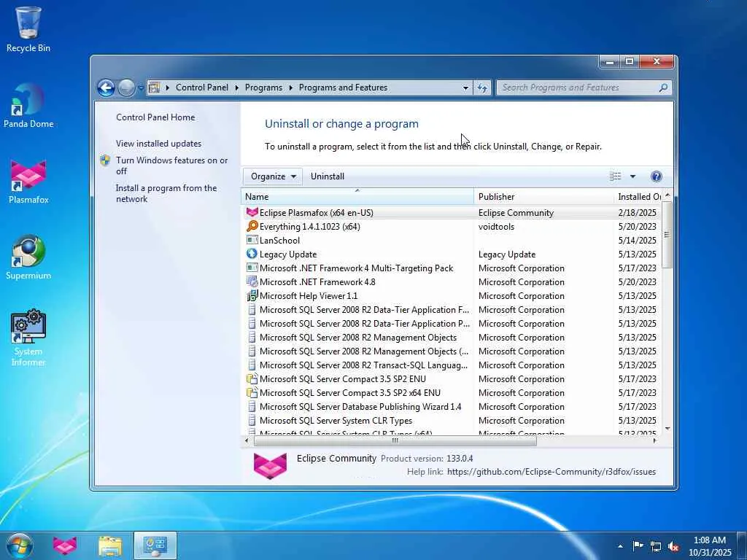The width and height of the screenshot is (747, 560).
Task: Click the voidtools publisher cell
Action: coord(496,226)
